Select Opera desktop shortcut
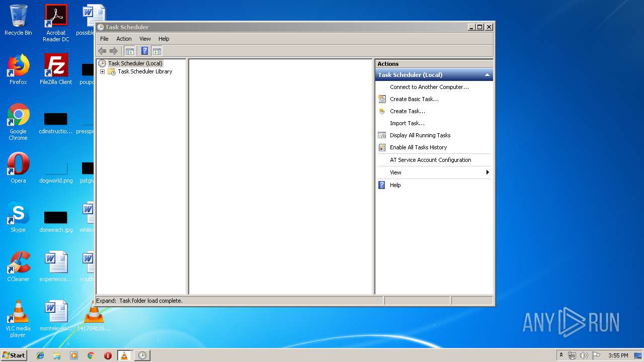 [18, 168]
